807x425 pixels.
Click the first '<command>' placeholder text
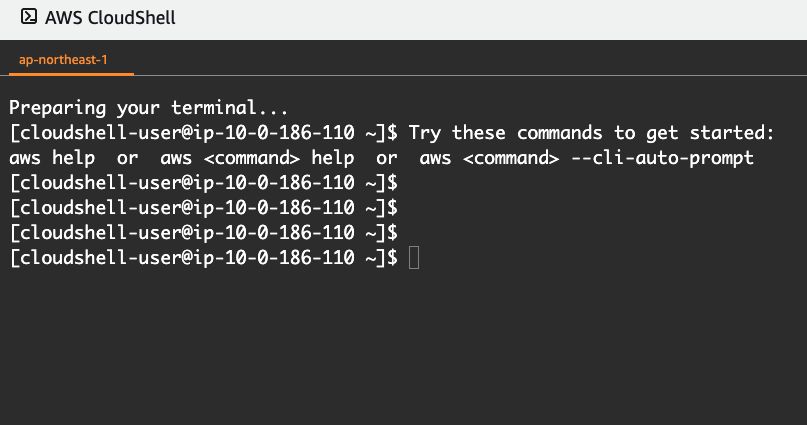click(x=252, y=158)
